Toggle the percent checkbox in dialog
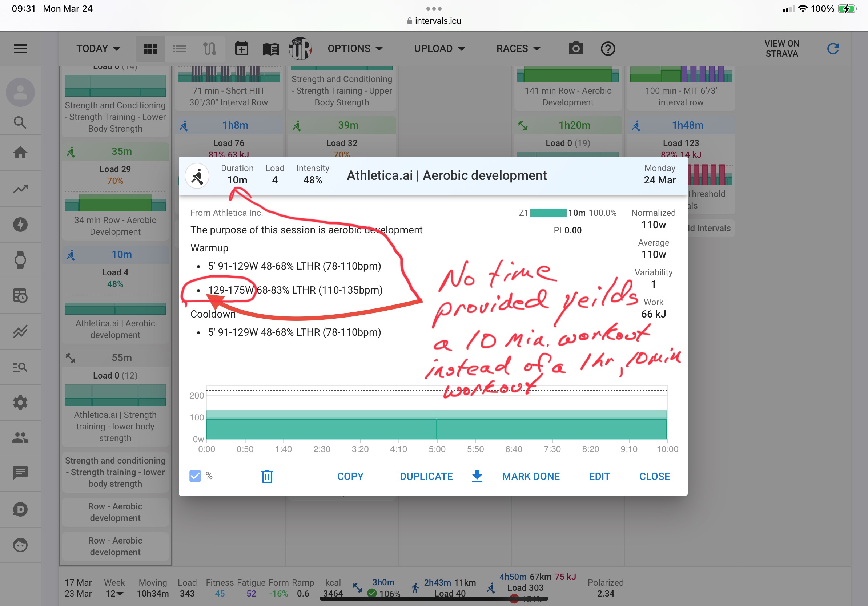The width and height of the screenshot is (868, 606). (x=195, y=476)
